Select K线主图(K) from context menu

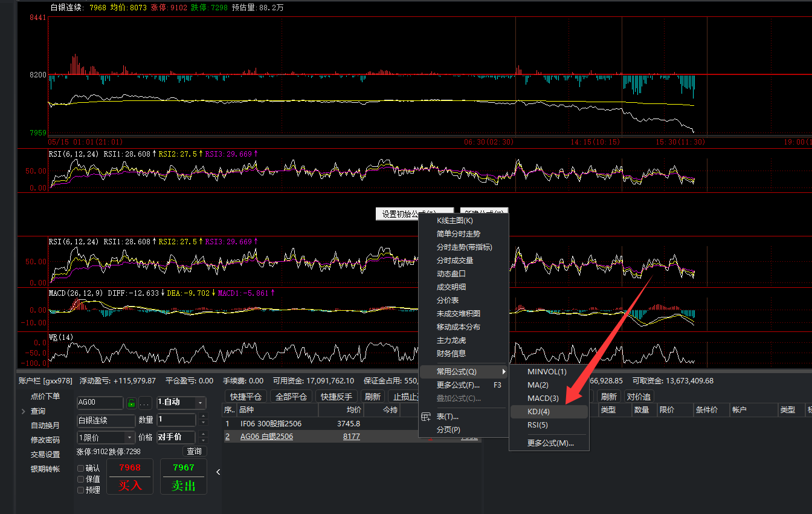(464, 221)
